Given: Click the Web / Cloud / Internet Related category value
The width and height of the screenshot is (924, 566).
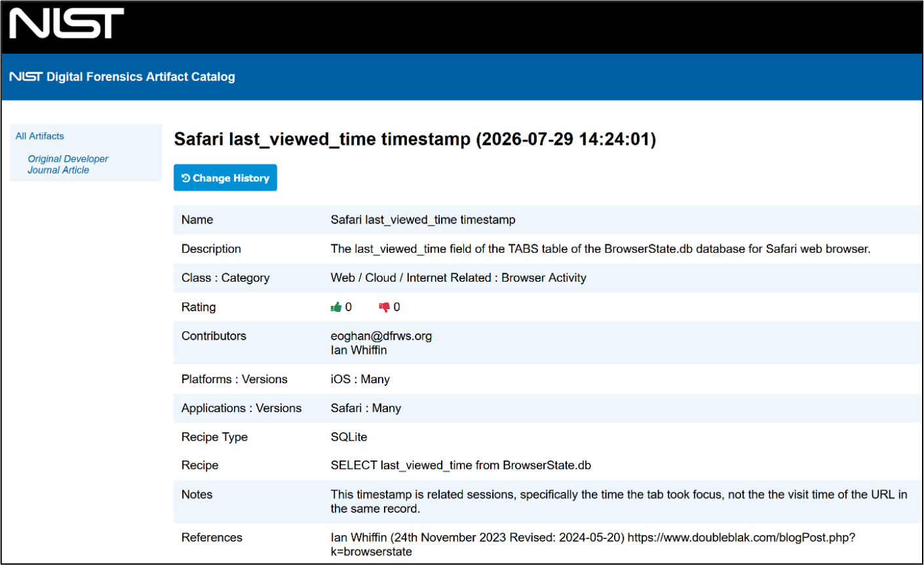Looking at the screenshot, I should pos(459,278).
